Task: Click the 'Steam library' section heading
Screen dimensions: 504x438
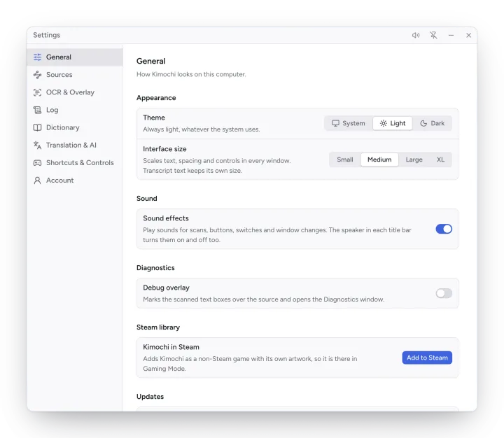Action: [158, 327]
